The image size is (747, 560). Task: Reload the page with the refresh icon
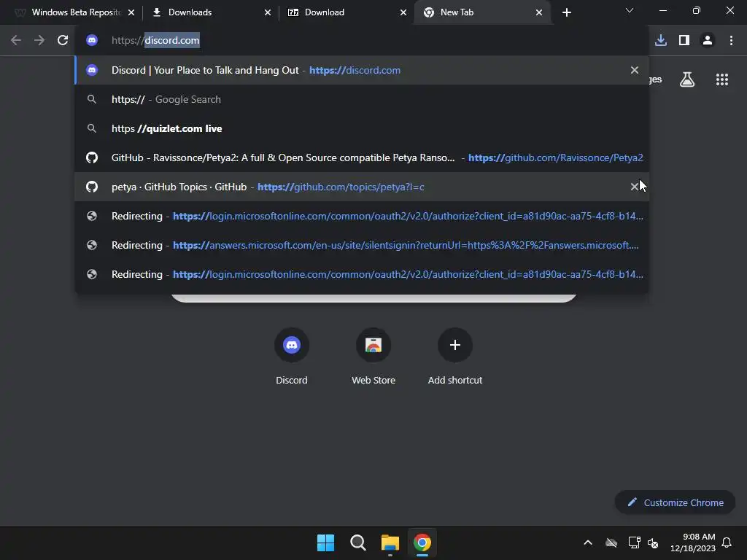click(63, 41)
